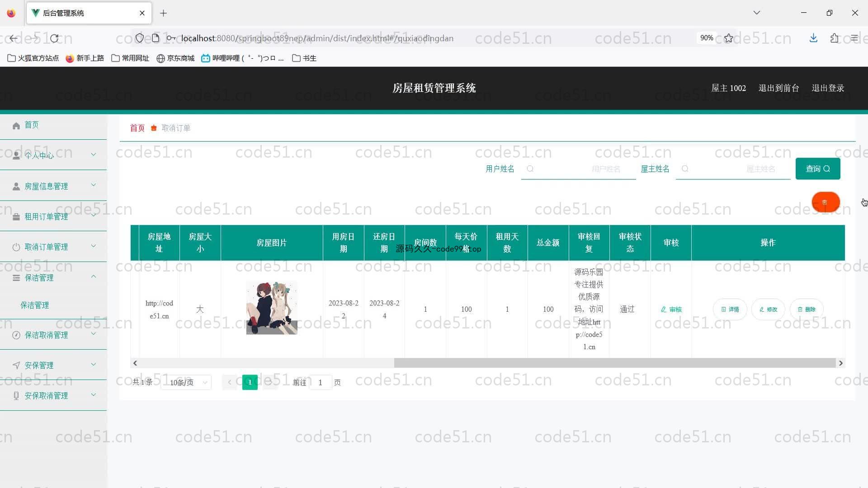Viewport: 868px width, 488px height.
Task: Open a new browser tab
Action: tap(164, 13)
